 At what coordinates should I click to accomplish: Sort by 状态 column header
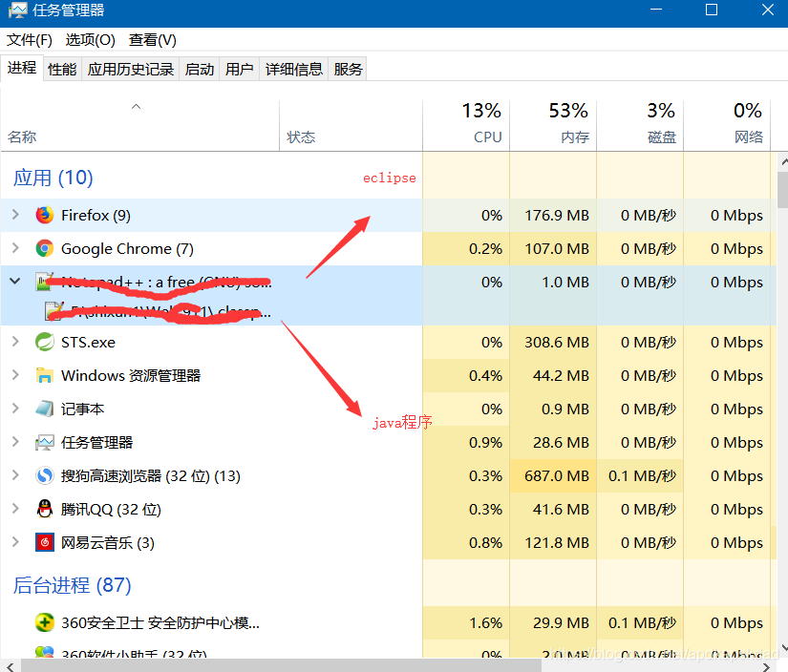pyautogui.click(x=351, y=126)
